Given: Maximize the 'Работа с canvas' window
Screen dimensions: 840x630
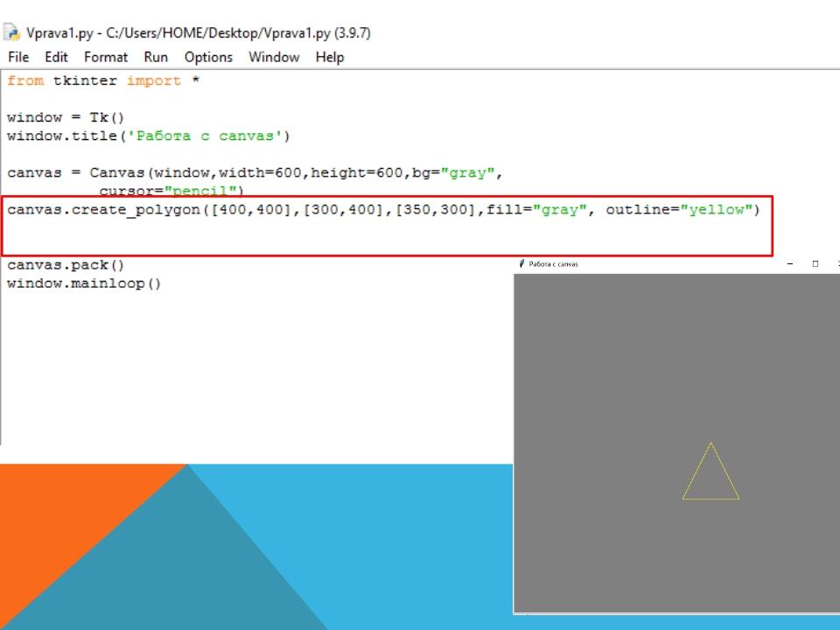Looking at the screenshot, I should click(x=815, y=263).
